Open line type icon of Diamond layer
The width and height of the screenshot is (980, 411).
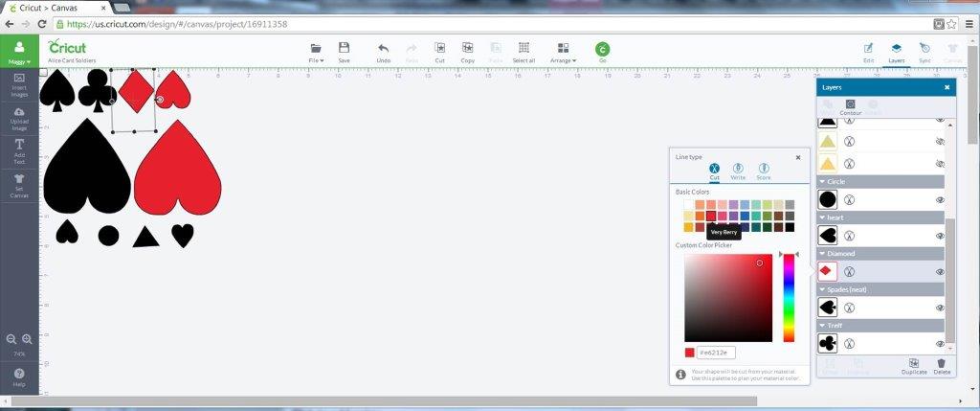[x=850, y=271]
